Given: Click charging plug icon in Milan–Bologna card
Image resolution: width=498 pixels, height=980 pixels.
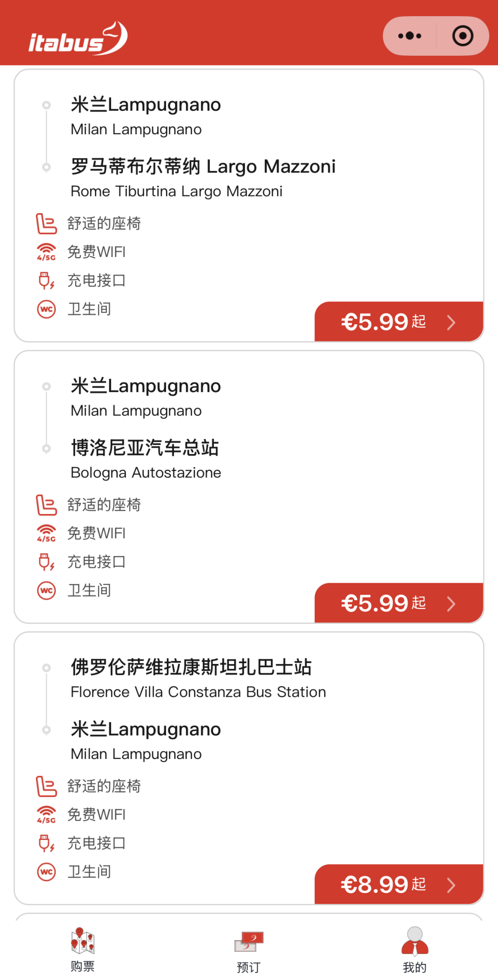Looking at the screenshot, I should click(46, 562).
